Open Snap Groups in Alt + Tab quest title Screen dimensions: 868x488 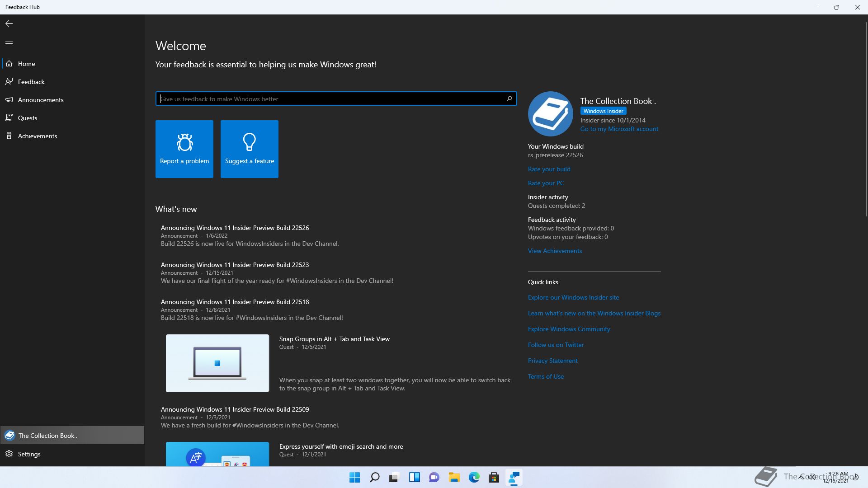click(x=335, y=339)
